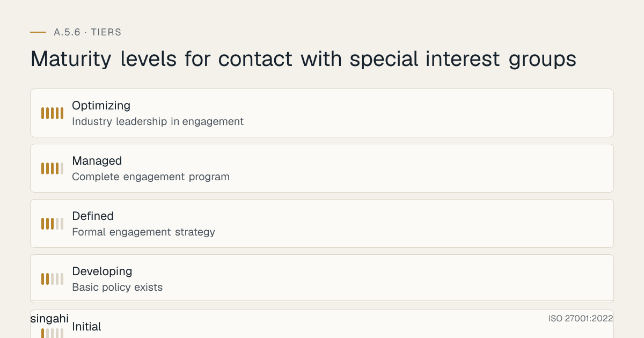This screenshot has height=338, width=644.
Task: Click the five-bar Optimizing level icon
Action: (53, 113)
